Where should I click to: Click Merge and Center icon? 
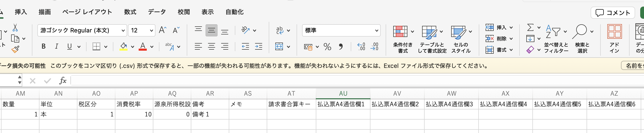click(279, 46)
